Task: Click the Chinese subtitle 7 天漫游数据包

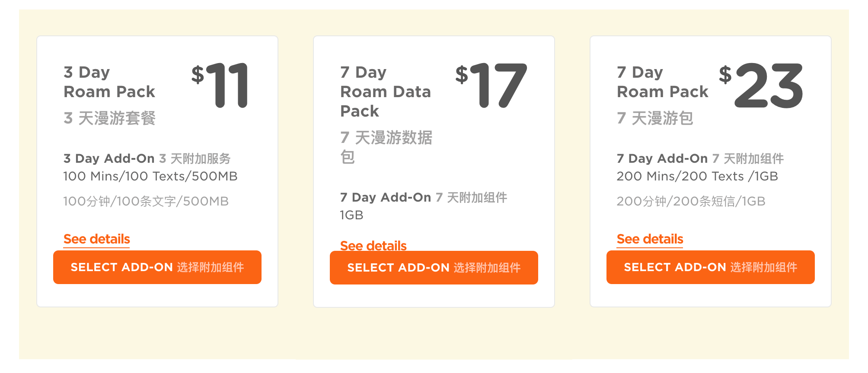Action: (x=386, y=147)
